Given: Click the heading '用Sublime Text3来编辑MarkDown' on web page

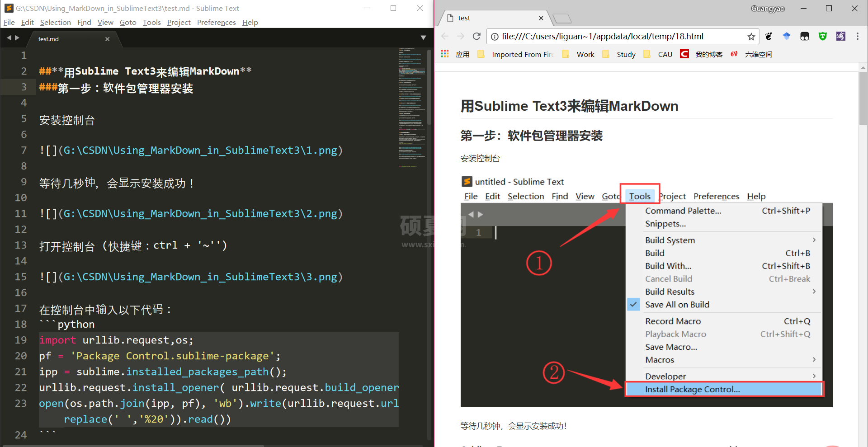Looking at the screenshot, I should (x=569, y=106).
